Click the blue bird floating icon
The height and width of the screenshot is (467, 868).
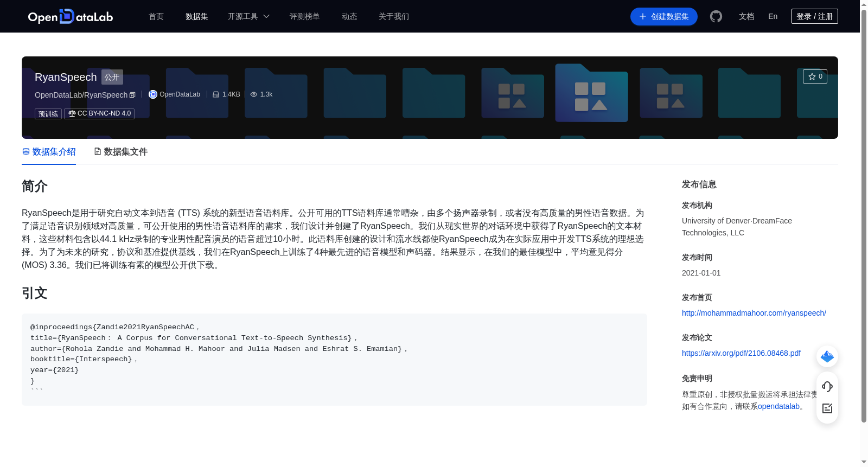click(x=827, y=356)
